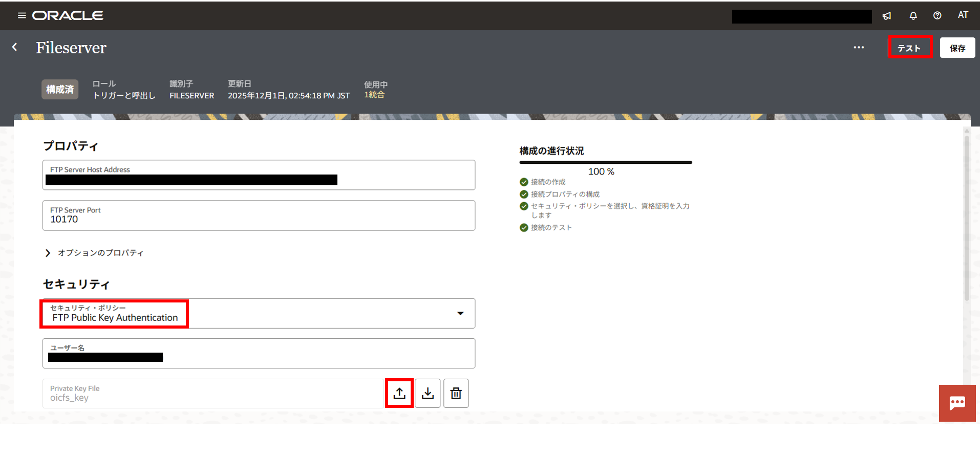Screen dimensions: 980x456
Task: Click the Fileserver page title
Action: pos(71,48)
